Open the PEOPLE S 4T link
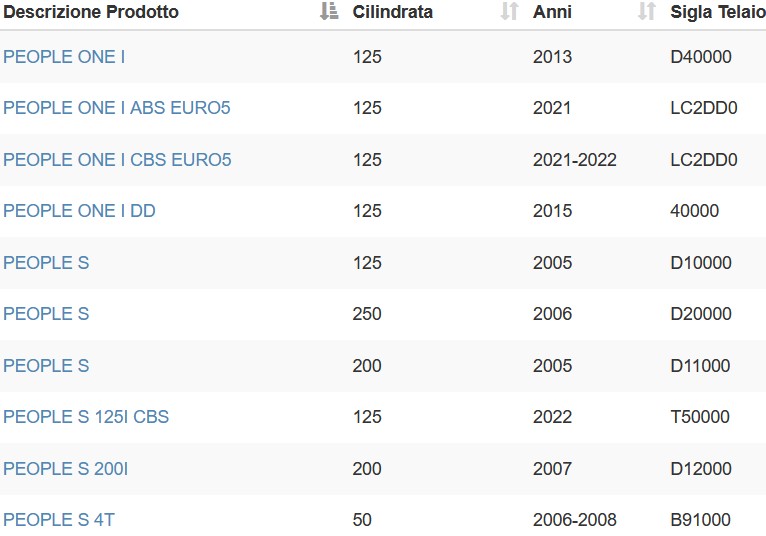Screen dimensions: 766x536 pos(59,520)
